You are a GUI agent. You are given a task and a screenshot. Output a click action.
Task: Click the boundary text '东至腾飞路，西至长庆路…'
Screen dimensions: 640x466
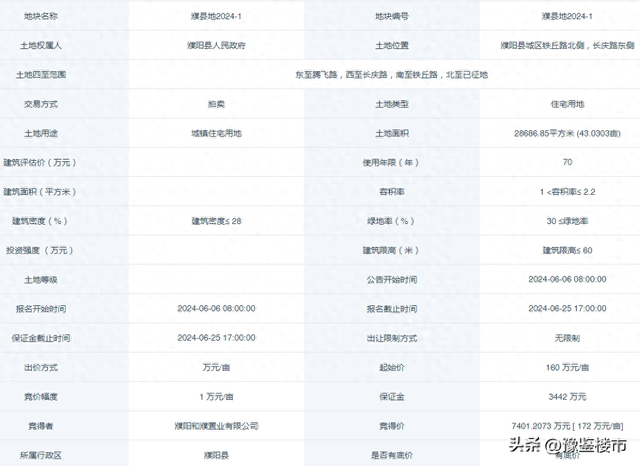coord(392,75)
